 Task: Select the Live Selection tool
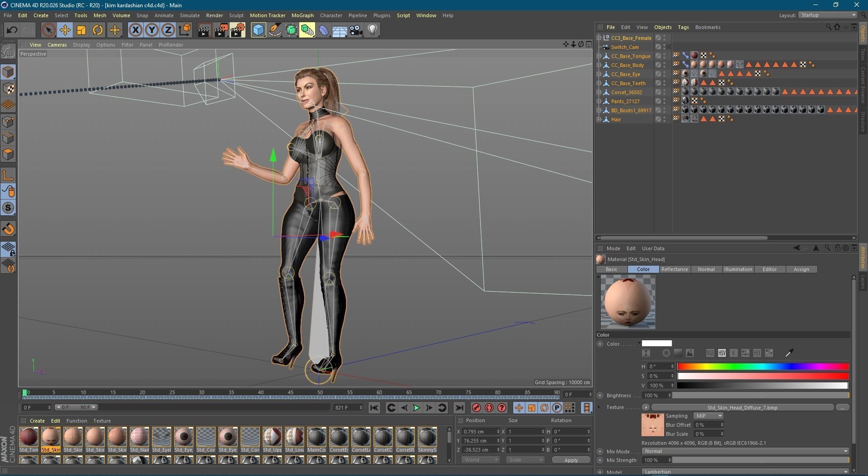point(48,30)
